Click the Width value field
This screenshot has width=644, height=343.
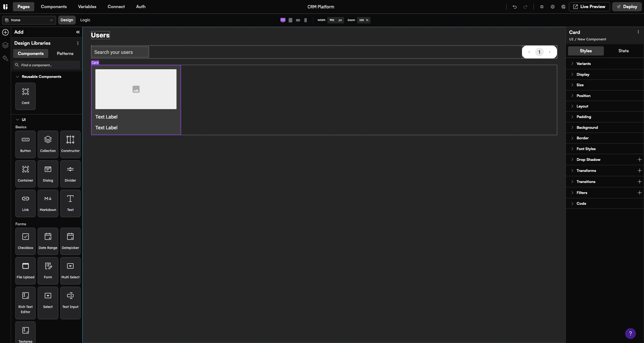coord(332,20)
